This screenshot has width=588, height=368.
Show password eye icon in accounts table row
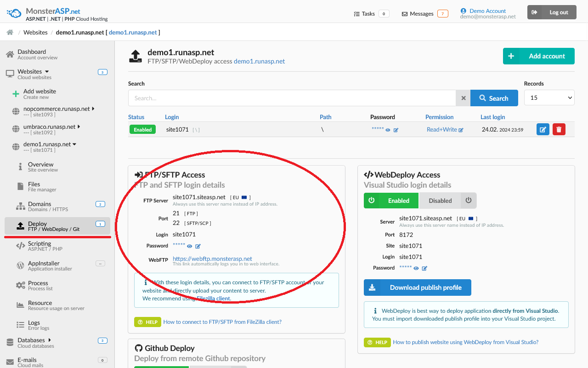388,130
